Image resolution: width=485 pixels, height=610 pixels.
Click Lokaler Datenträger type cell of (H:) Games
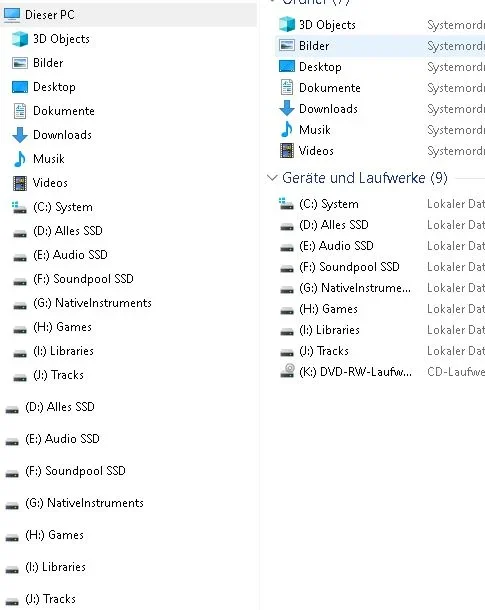pyautogui.click(x=456, y=309)
